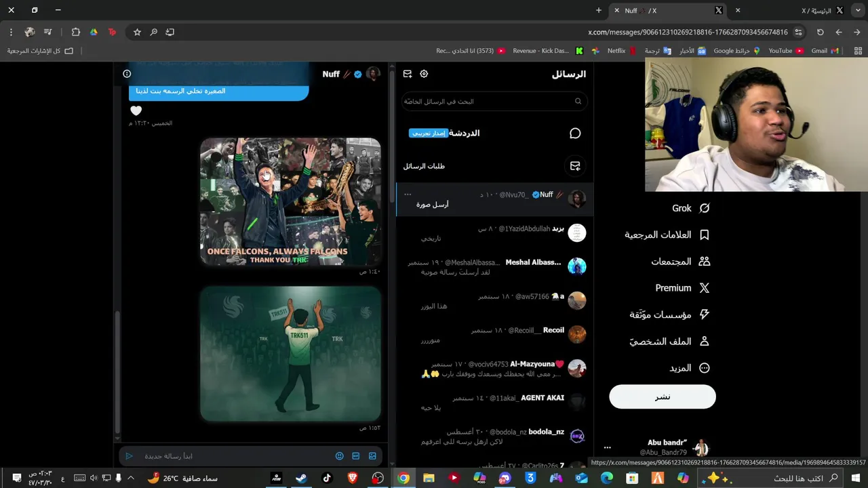Open conversation with @aw57166

pos(494,301)
